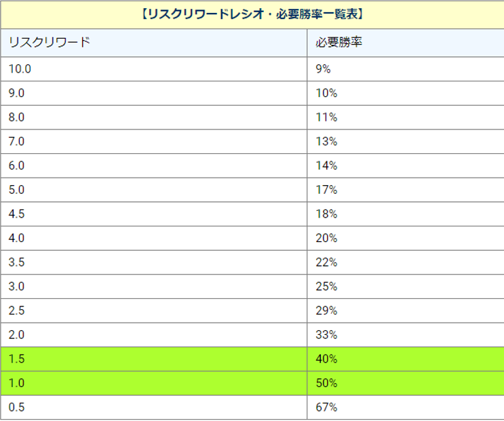Select the 2.0 risk reward cell
The width and height of the screenshot is (504, 421).
(18, 335)
